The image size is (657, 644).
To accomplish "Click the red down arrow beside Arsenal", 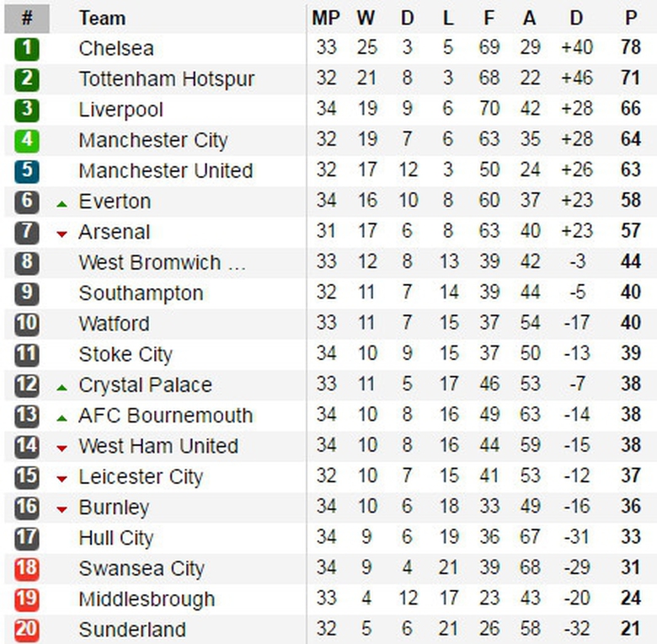I will point(61,234).
